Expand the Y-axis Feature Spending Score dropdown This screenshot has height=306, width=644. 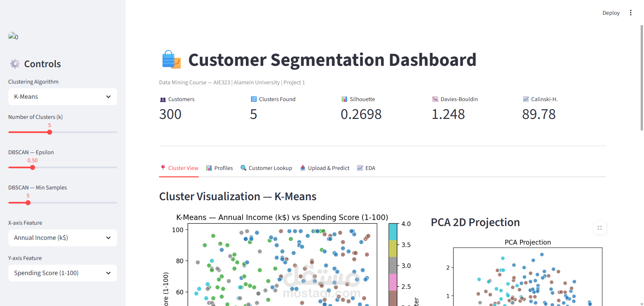(x=63, y=273)
